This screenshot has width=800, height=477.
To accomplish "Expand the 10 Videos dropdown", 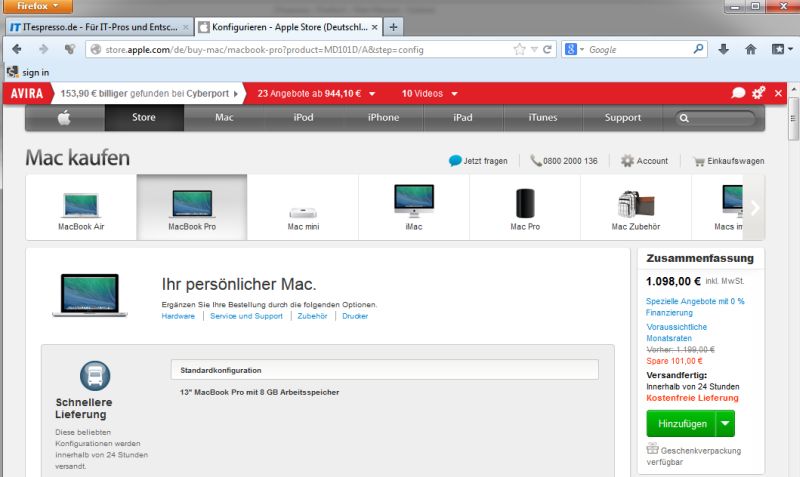I will pyautogui.click(x=454, y=94).
